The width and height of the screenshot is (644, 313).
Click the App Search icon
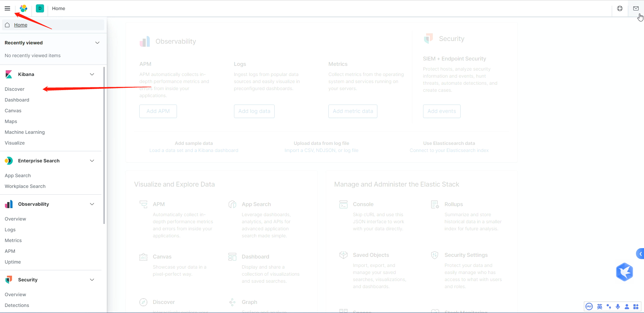click(x=232, y=204)
